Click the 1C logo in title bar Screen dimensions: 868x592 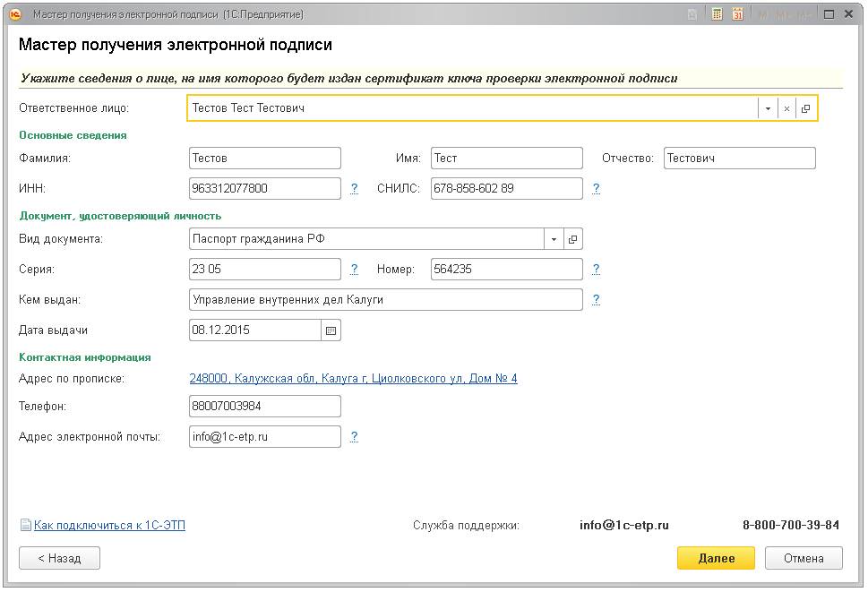pos(15,14)
